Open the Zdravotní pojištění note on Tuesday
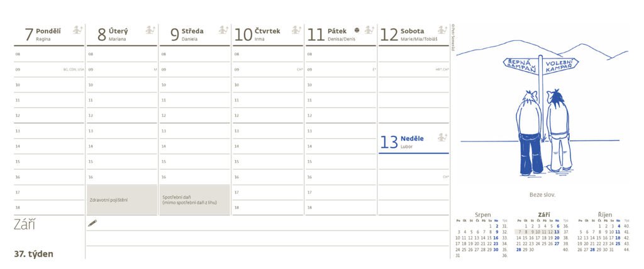This screenshot has width=644, height=269. [121, 200]
